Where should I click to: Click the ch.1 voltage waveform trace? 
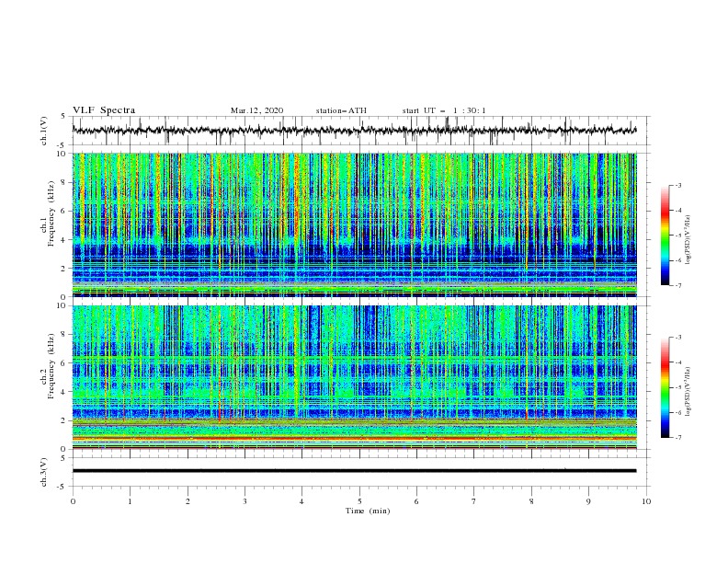(354, 131)
